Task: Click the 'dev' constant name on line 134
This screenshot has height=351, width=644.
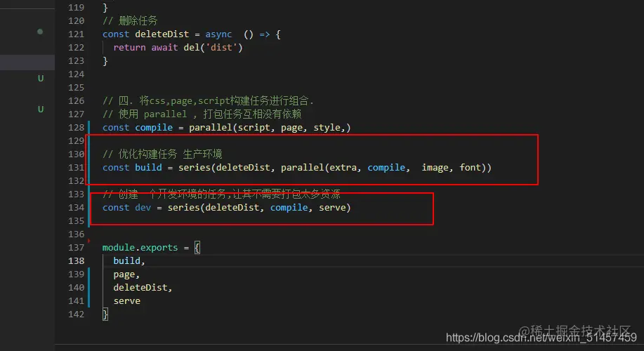Action: click(143, 207)
